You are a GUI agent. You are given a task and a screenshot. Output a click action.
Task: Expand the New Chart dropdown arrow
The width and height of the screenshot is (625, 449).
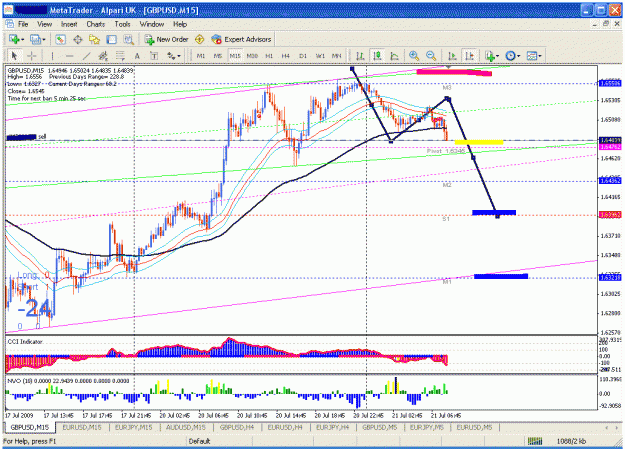tap(22, 39)
